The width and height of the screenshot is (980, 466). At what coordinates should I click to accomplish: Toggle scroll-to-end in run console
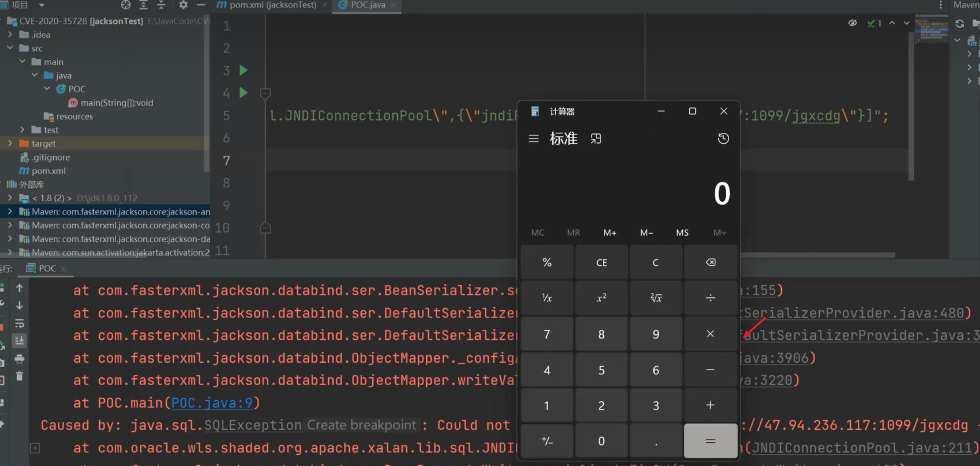point(19,341)
